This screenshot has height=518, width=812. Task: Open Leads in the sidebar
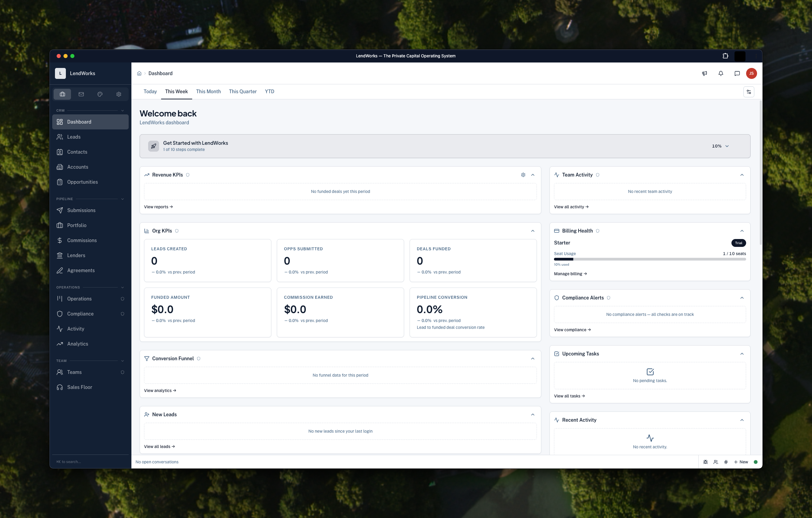90,137
